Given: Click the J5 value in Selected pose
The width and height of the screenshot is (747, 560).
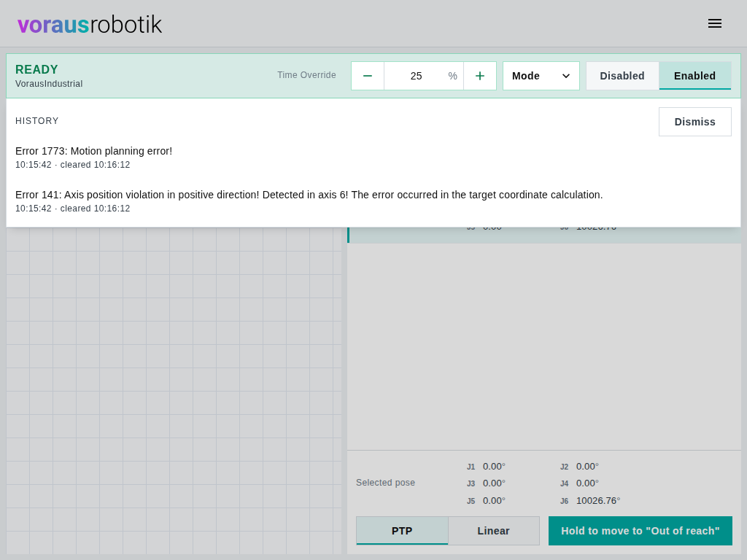Looking at the screenshot, I should [x=494, y=500].
